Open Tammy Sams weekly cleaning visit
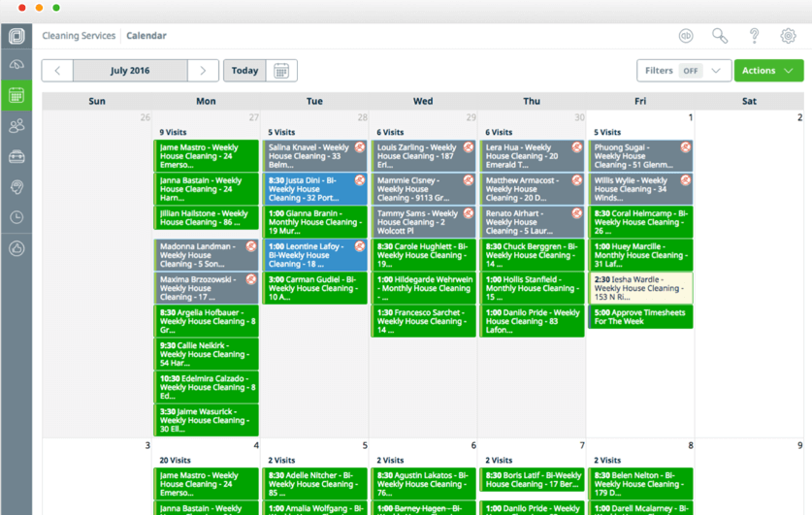The width and height of the screenshot is (812, 515). click(423, 222)
